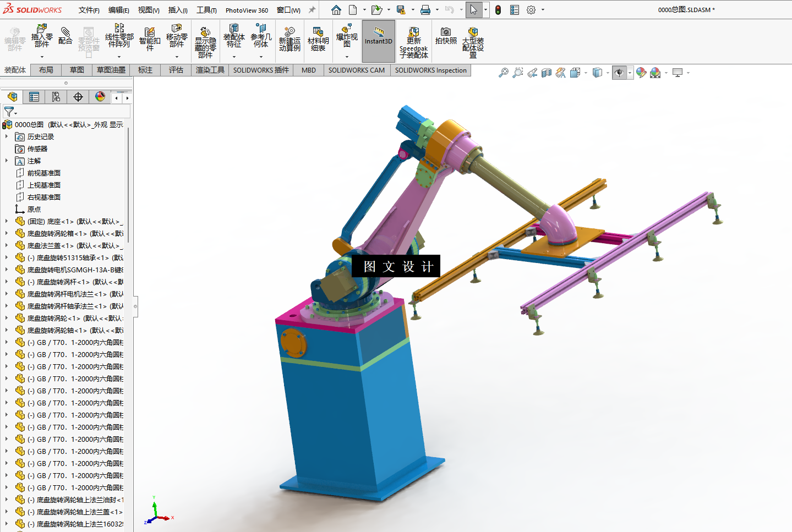Open the 编辑(E) menu
Screen dimensions: 792x532
[x=118, y=10]
